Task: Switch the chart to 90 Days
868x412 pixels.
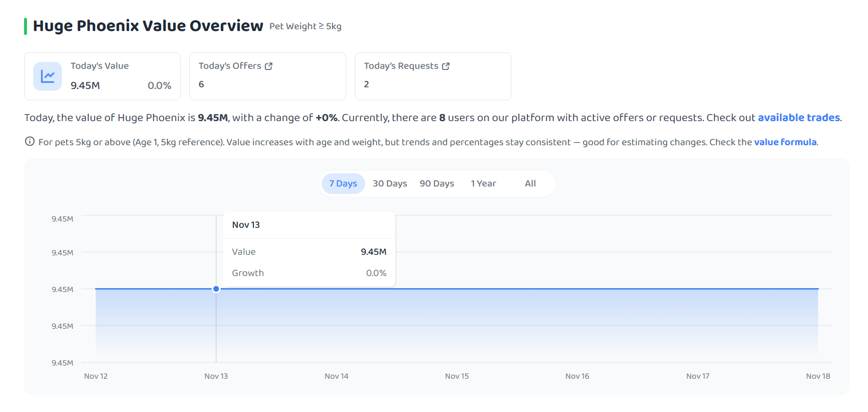Action: 437,184
